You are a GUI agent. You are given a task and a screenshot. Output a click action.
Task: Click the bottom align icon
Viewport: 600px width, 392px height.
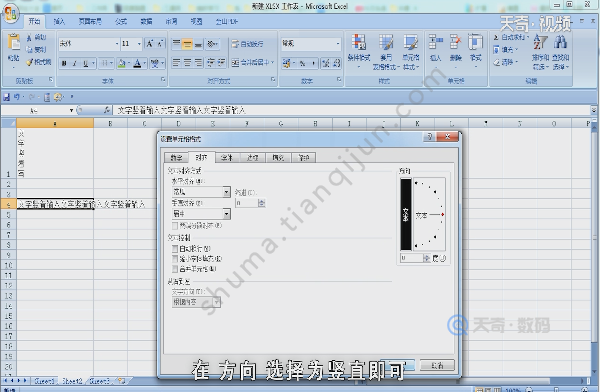(198, 44)
